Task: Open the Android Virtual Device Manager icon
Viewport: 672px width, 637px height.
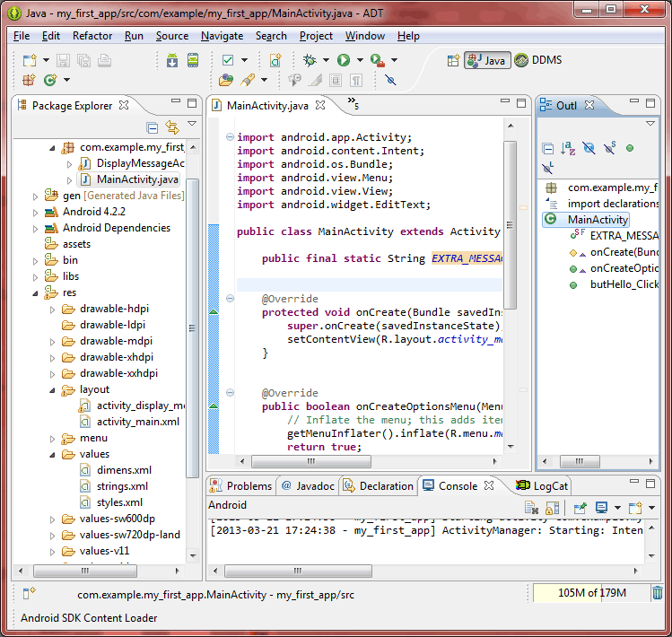Action: click(x=193, y=60)
